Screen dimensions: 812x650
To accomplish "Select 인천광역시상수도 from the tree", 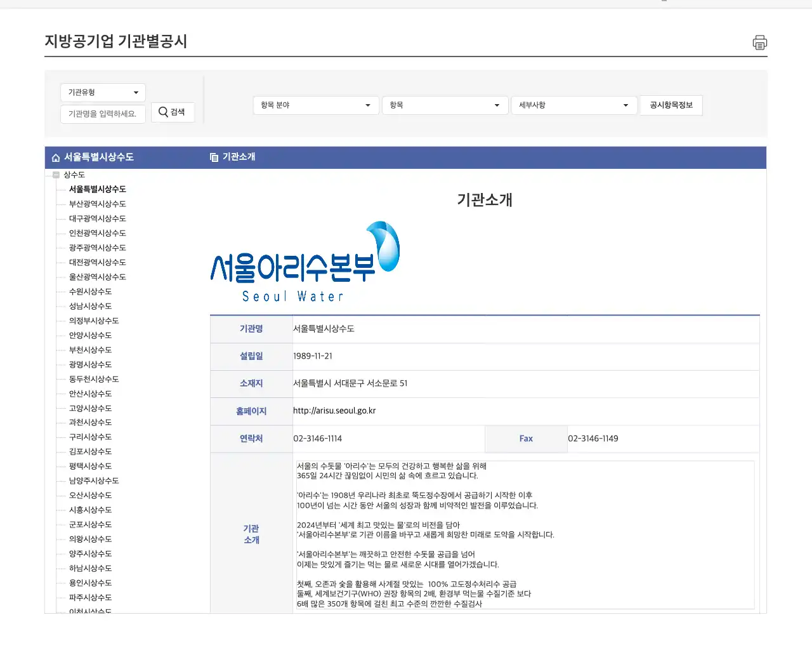I will tap(96, 233).
